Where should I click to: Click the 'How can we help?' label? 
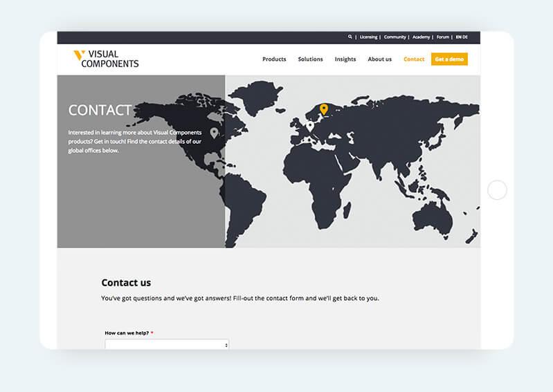pyautogui.click(x=127, y=333)
